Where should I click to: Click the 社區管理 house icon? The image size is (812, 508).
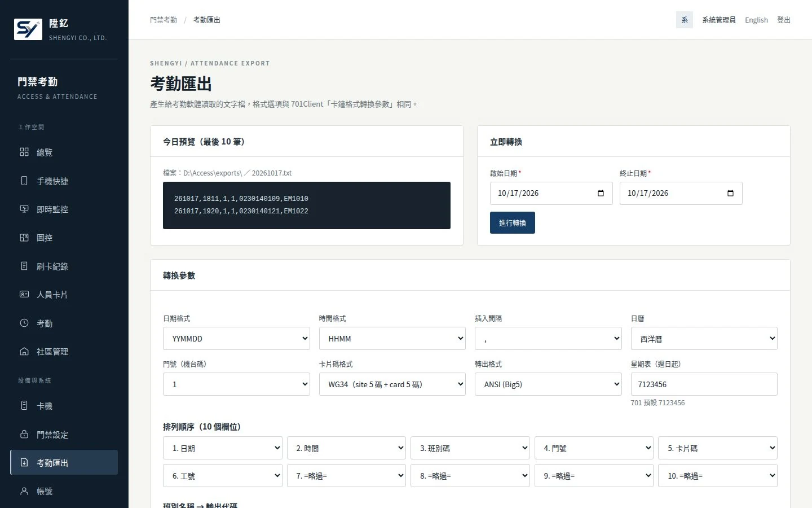pos(24,351)
